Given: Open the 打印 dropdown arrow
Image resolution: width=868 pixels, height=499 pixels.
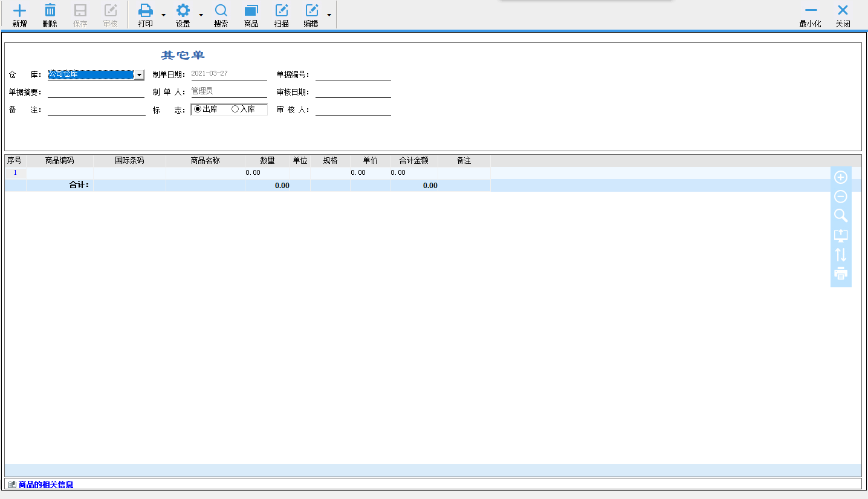Looking at the screenshot, I should (x=163, y=15).
